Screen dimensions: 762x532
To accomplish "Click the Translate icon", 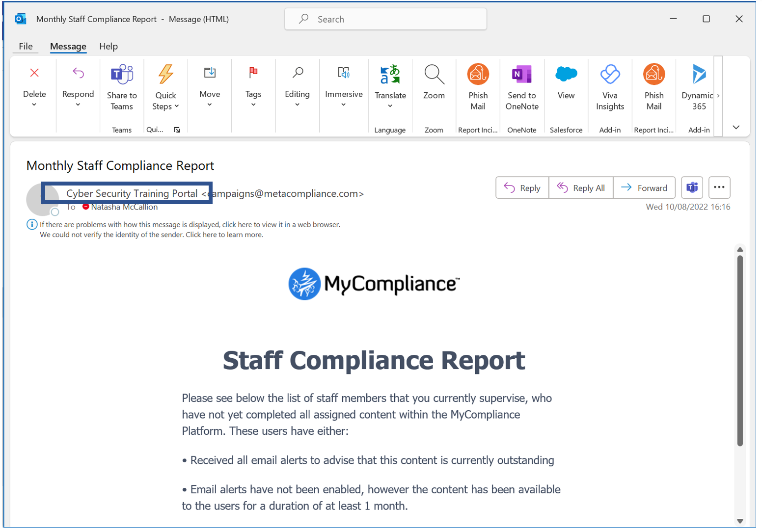I will pyautogui.click(x=390, y=74).
